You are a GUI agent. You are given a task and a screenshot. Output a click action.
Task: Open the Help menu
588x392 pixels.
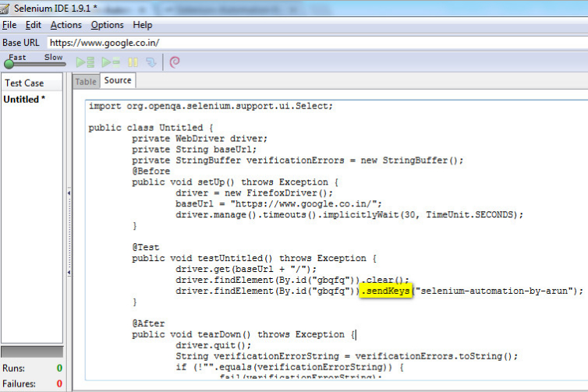coord(143,25)
